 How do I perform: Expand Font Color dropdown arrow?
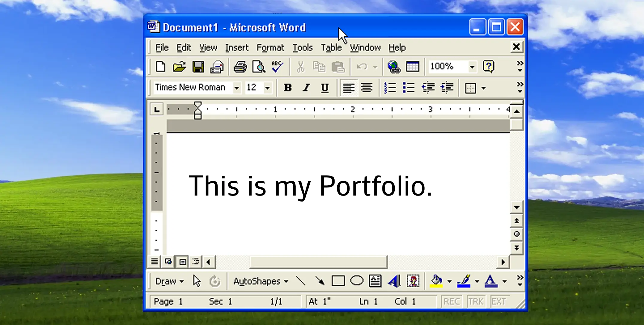[x=504, y=281]
